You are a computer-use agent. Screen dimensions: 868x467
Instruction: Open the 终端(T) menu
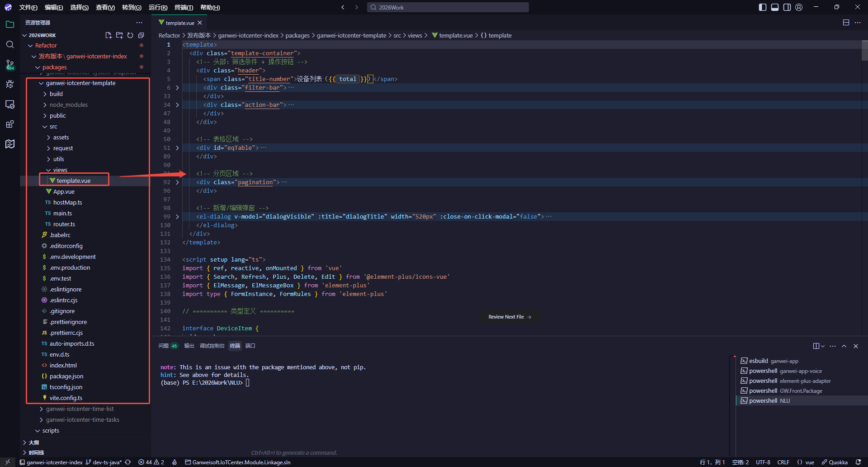[x=184, y=7]
